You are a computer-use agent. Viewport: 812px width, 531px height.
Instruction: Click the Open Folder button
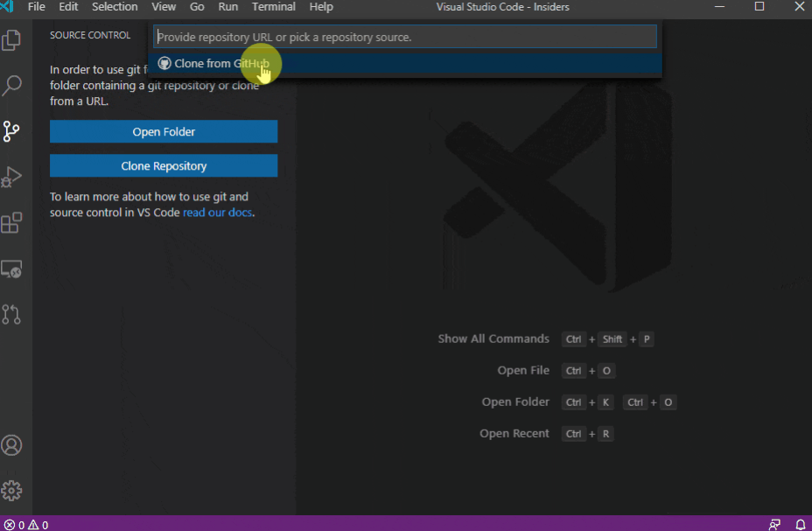point(164,131)
